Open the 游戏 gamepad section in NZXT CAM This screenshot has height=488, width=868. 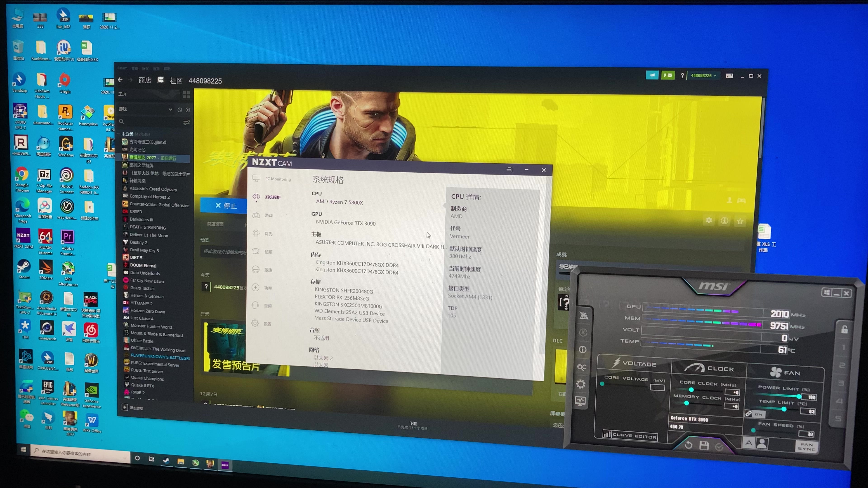262,215
